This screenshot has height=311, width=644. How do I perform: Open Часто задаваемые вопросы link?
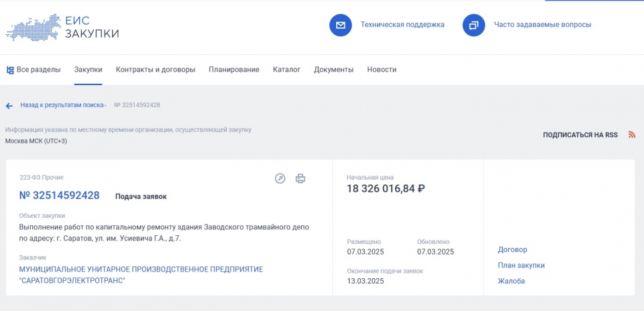(x=543, y=25)
